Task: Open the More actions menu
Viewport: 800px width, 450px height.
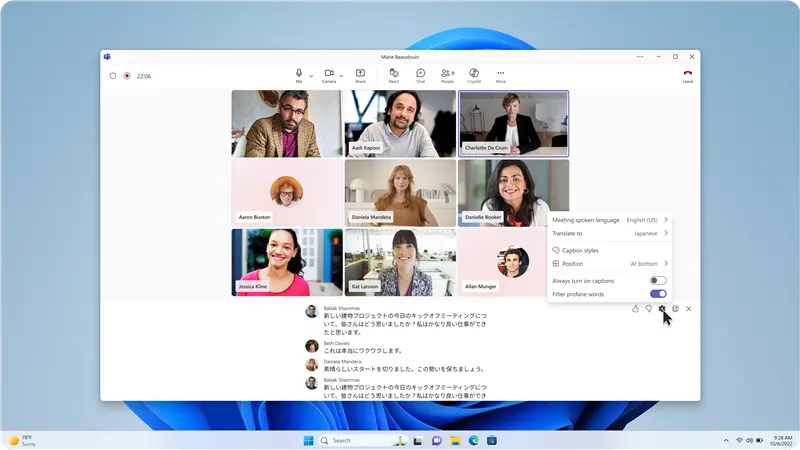Action: (x=501, y=76)
